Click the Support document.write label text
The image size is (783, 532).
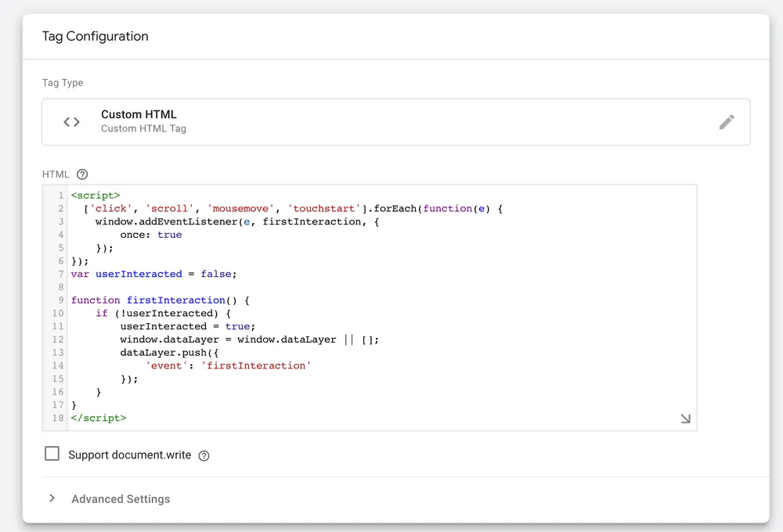pos(129,455)
